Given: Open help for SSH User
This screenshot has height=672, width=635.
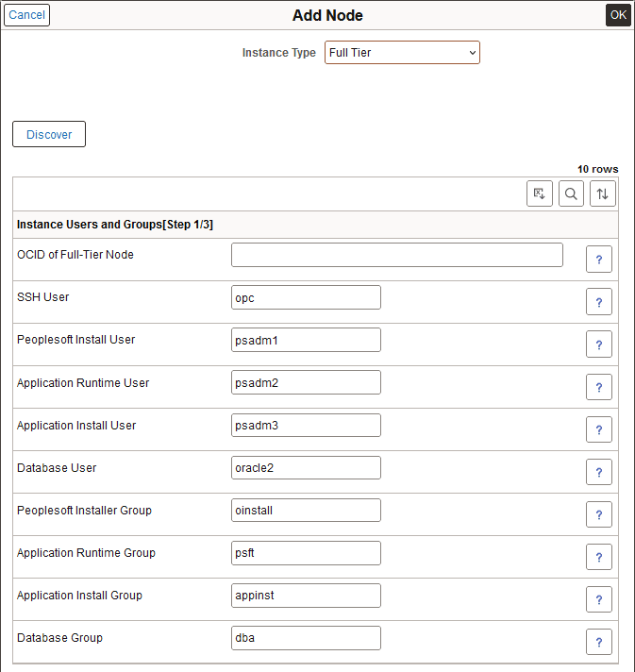Looking at the screenshot, I should point(599,302).
